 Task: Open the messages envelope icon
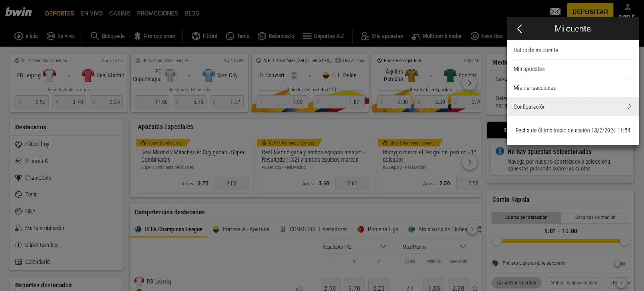(x=555, y=12)
